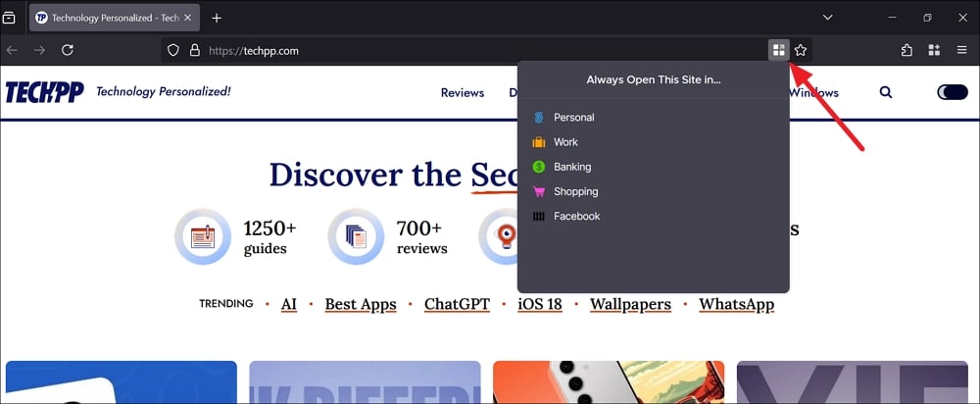This screenshot has width=980, height=404.
Task: Open a new tab with the plus button
Action: click(x=217, y=18)
